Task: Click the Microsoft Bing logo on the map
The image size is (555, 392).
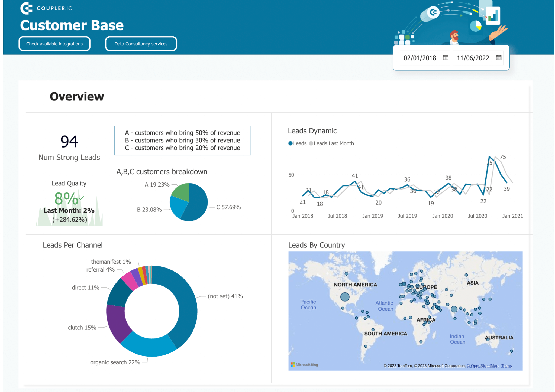Action: (305, 365)
